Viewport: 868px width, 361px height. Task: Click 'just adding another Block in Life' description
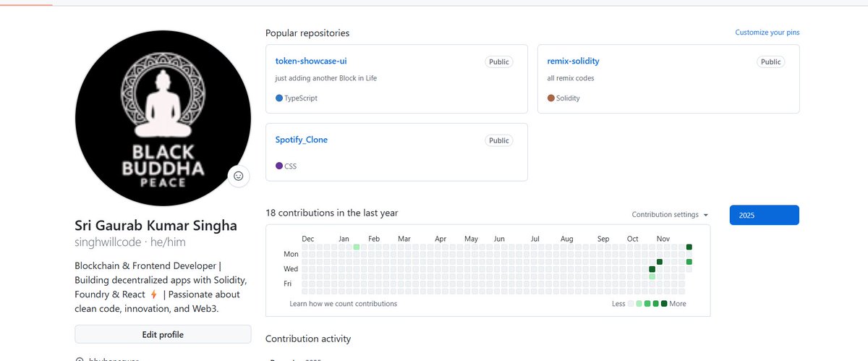326,78
